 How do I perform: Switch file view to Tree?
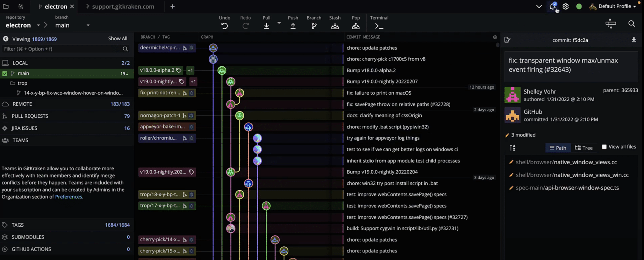click(584, 148)
